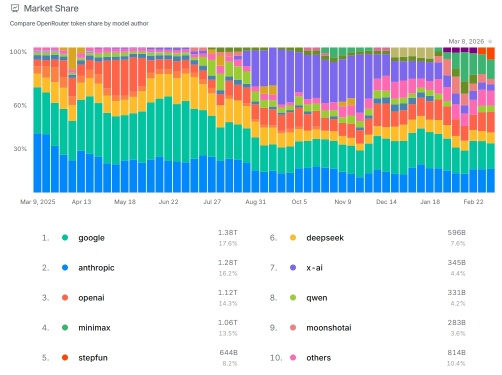Click the first bar at Mar 9, 2025
This screenshot has height=375, width=502.
point(37,120)
